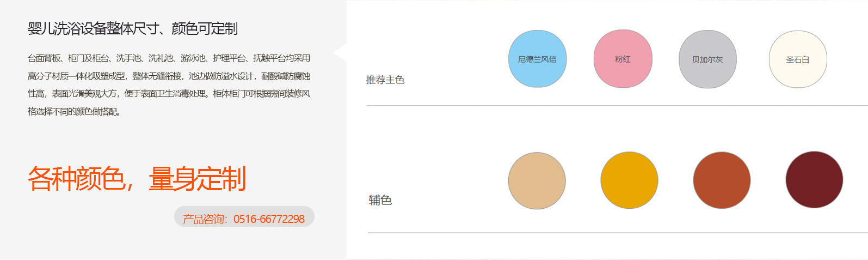Select the 圣石白 white color swatch
The width and height of the screenshot is (868, 260).
click(x=798, y=59)
